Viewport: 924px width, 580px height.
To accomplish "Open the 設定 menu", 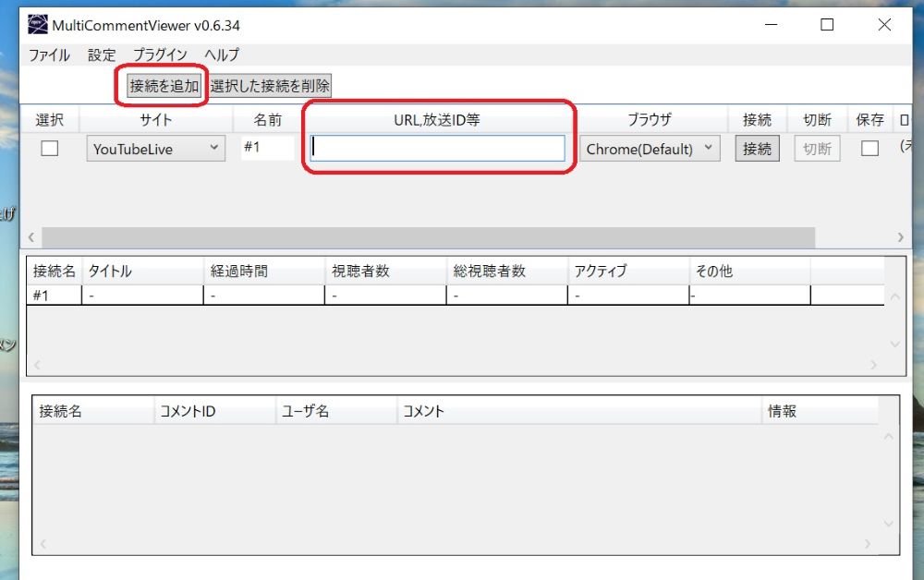I will coord(102,55).
